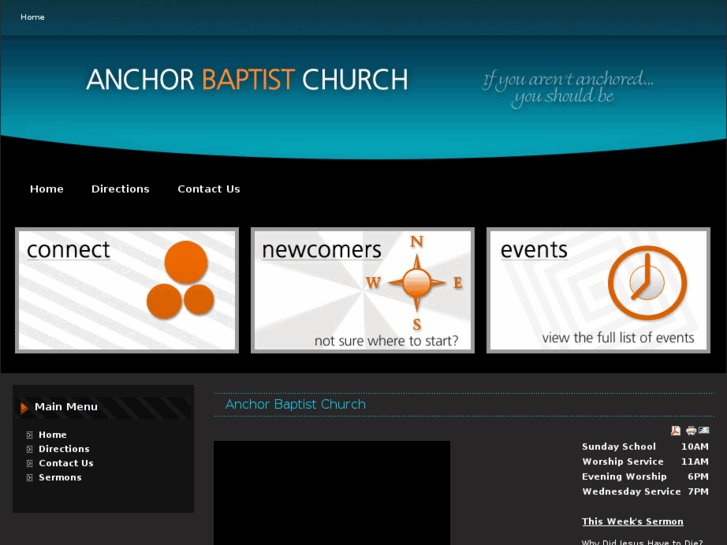Image resolution: width=727 pixels, height=545 pixels.
Task: Click the orange circles connect graphic
Action: pyautogui.click(x=180, y=280)
